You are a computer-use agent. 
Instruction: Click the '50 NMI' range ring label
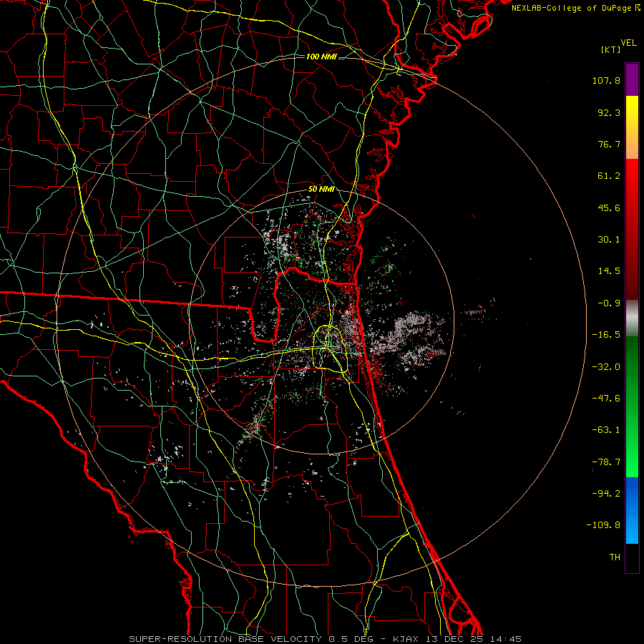click(321, 190)
